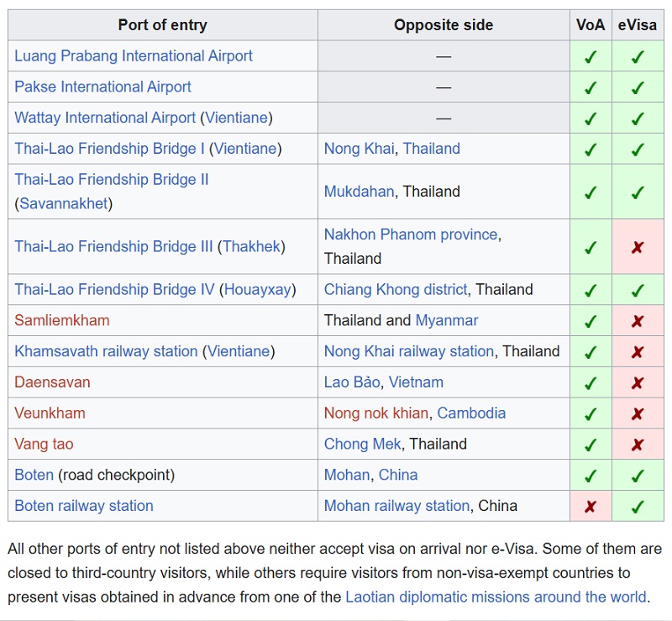Click the Port of entry column header
Viewport: 672px width, 621px height.
click(163, 25)
